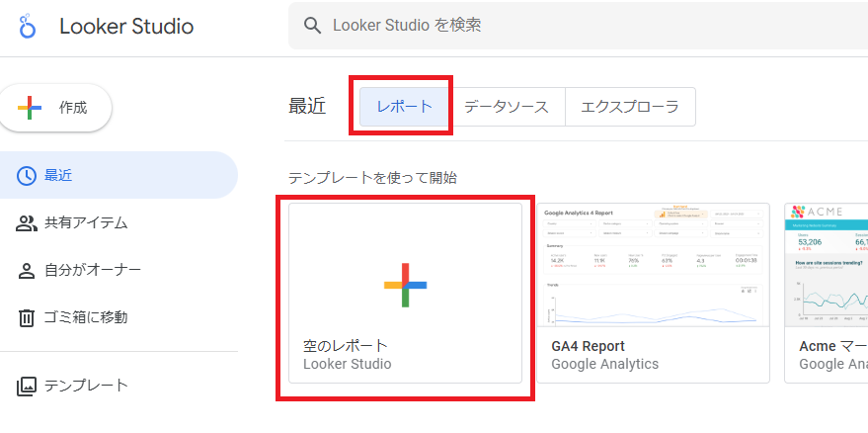Click the large plus in the blank report card
868x433 pixels.
(405, 285)
